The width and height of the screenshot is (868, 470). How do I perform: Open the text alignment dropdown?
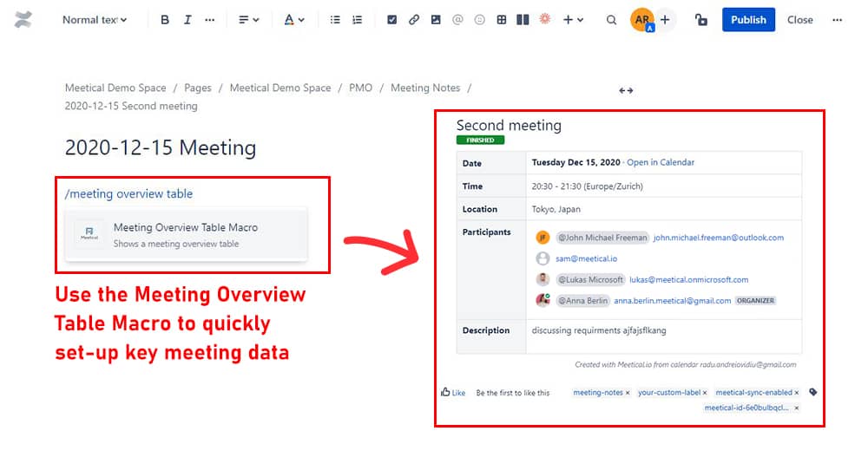tap(248, 20)
